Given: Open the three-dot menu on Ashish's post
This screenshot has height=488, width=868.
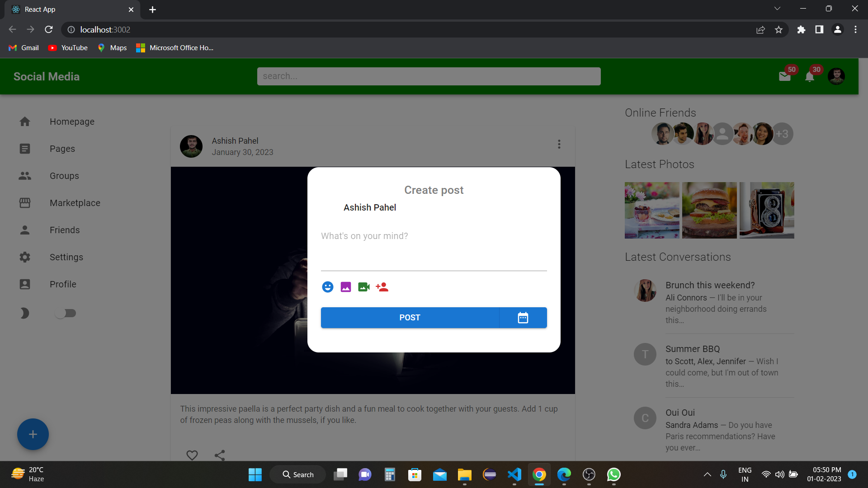Looking at the screenshot, I should (x=559, y=144).
